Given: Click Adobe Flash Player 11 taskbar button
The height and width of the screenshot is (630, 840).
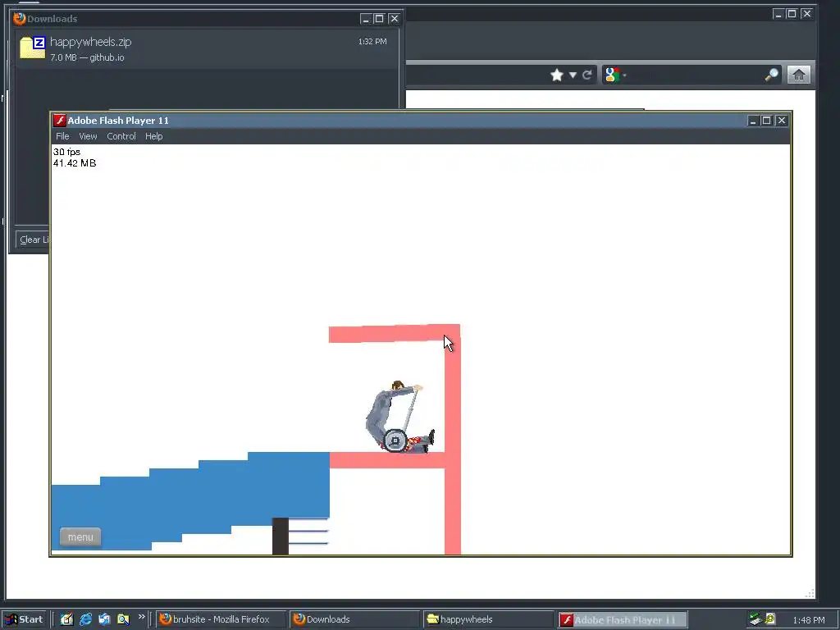Looking at the screenshot, I should coord(622,620).
